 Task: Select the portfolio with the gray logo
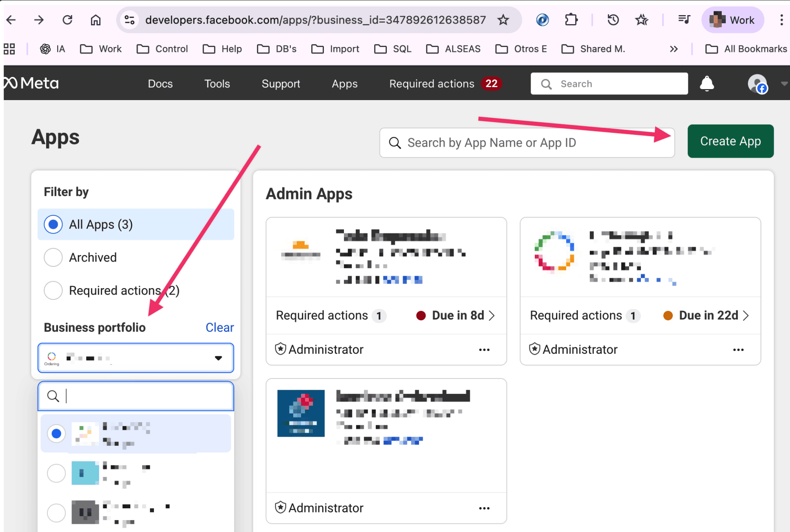pyautogui.click(x=136, y=512)
